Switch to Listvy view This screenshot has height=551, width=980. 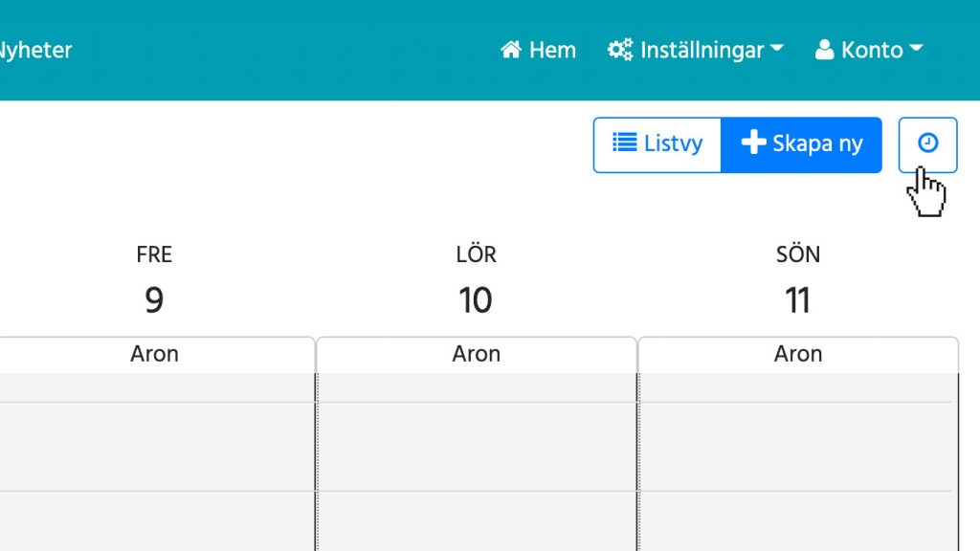657,144
